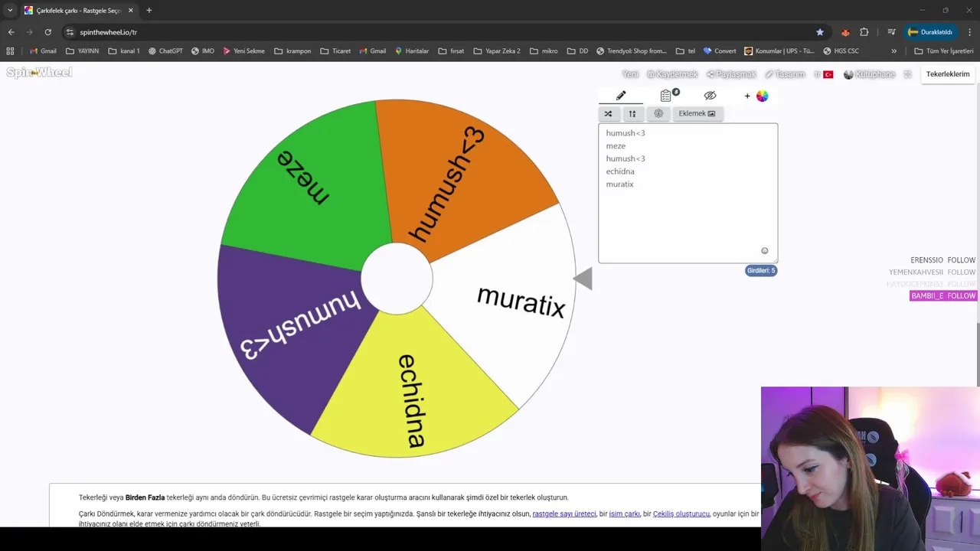This screenshot has height=551, width=980.
Task: Open the Yeni Sekme bookmark
Action: point(243,51)
